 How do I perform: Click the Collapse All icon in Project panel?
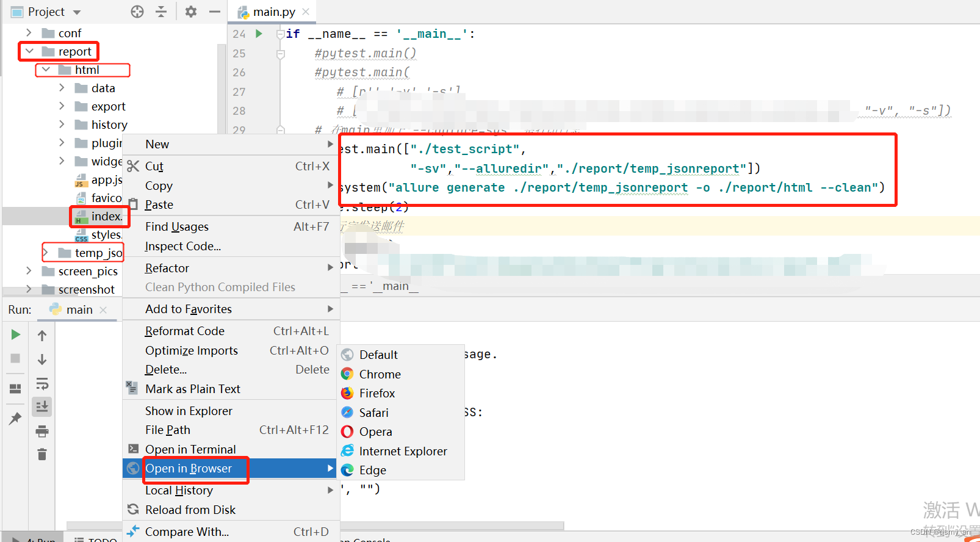pyautogui.click(x=161, y=12)
